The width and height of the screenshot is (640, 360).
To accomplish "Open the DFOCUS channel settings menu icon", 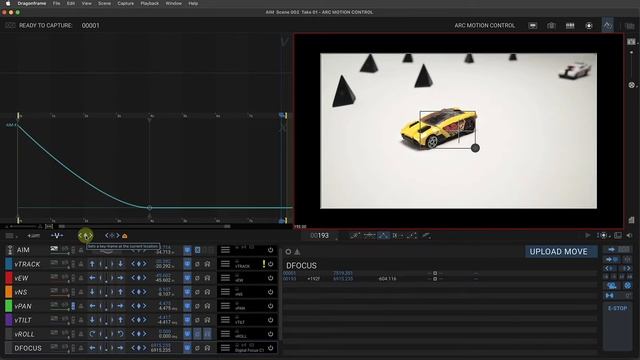I will [x=225, y=348].
